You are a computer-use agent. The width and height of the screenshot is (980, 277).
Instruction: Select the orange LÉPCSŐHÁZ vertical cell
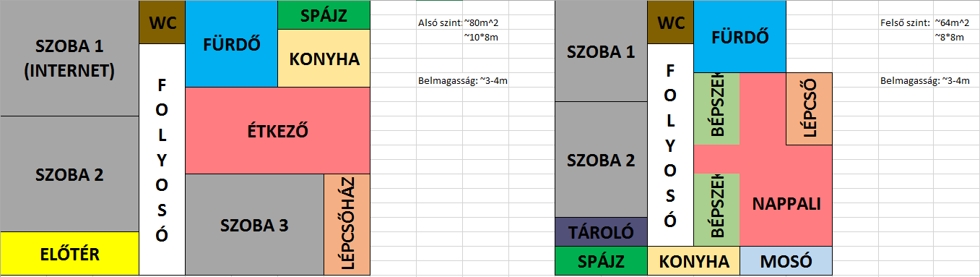pyautogui.click(x=347, y=225)
